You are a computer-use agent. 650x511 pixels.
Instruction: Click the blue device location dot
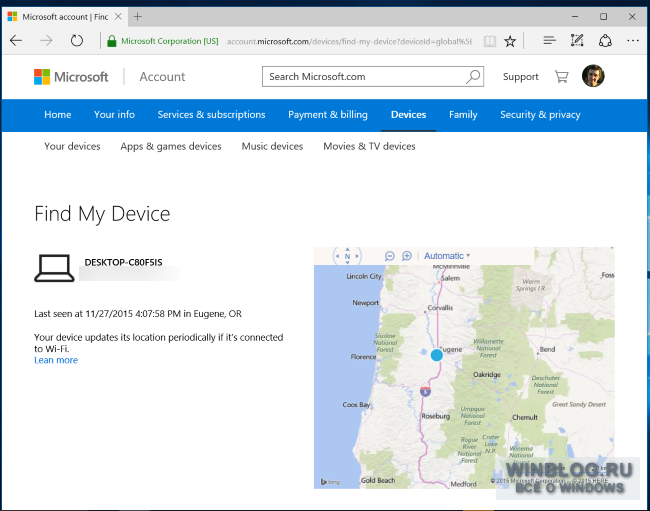click(x=437, y=355)
